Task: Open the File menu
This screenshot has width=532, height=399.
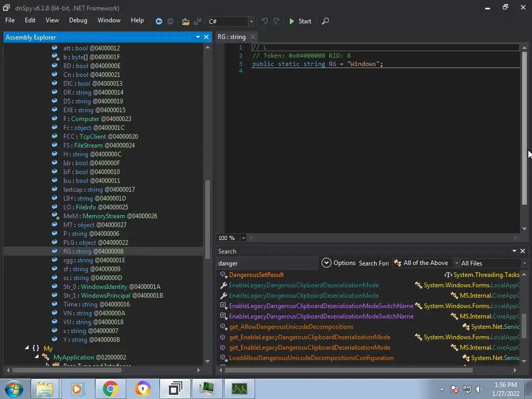Action: (10, 20)
